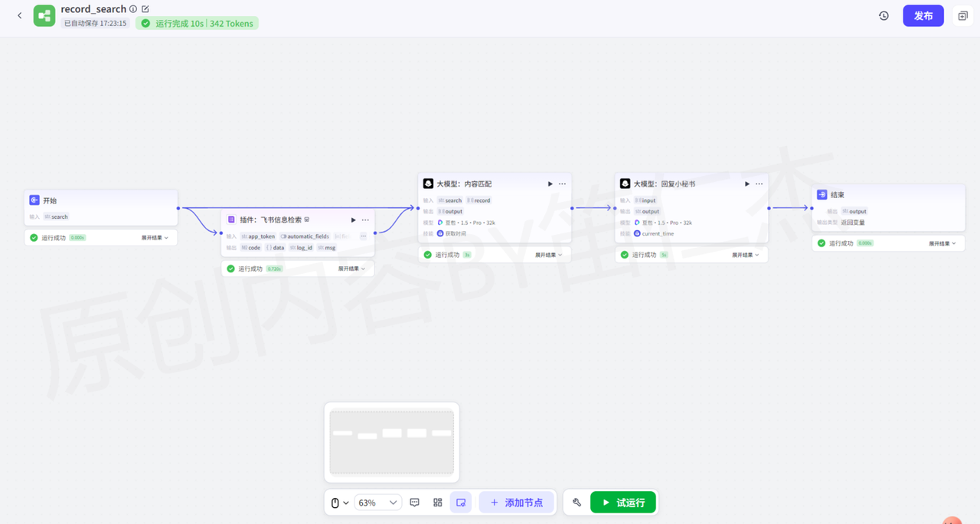Click the 添加节点 add node button
Image resolution: width=980 pixels, height=524 pixels.
(x=517, y=503)
